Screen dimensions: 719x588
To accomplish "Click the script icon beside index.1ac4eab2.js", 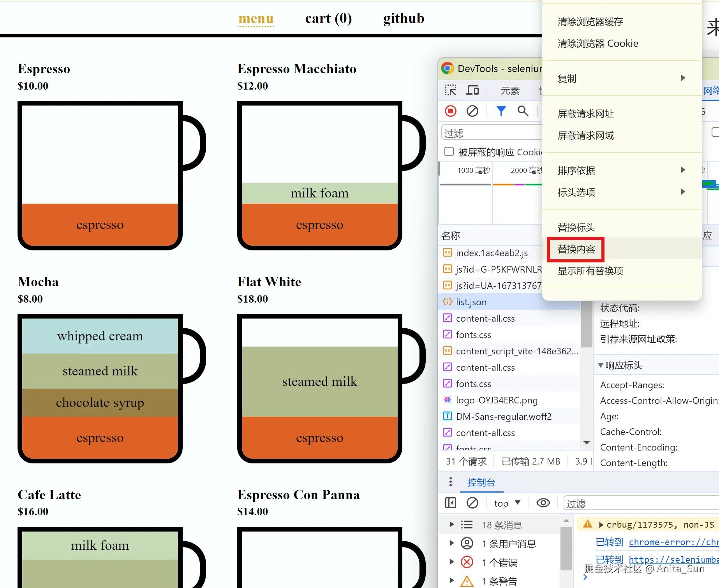I will click(448, 253).
